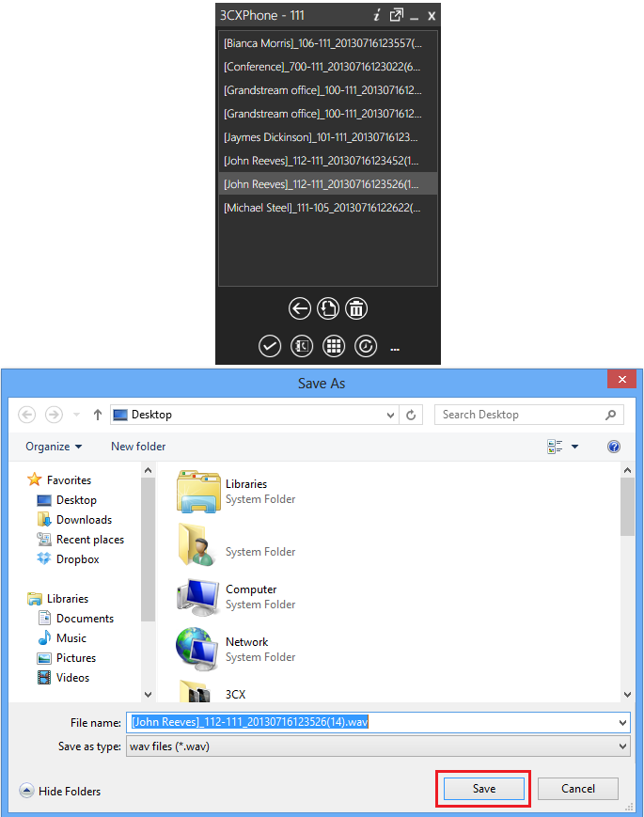Click the 3CXPhone info icon
644x817 pixels.
(x=377, y=15)
